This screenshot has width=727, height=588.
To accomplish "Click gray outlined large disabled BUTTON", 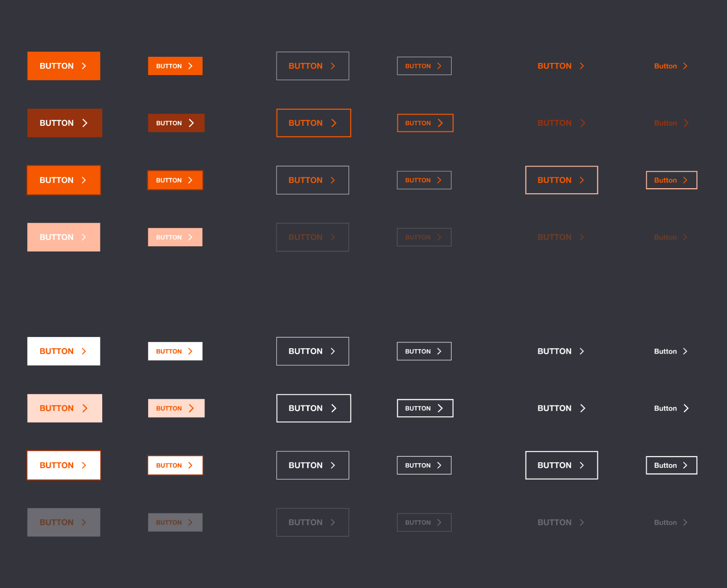I will (x=312, y=522).
